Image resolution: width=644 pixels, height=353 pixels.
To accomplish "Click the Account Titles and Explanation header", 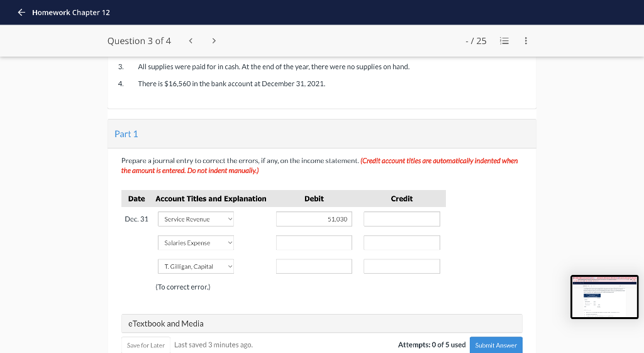I will [x=211, y=198].
